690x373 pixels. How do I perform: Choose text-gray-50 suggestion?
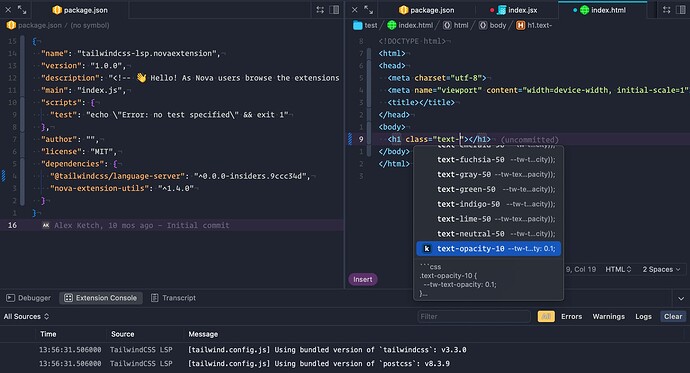488,175
